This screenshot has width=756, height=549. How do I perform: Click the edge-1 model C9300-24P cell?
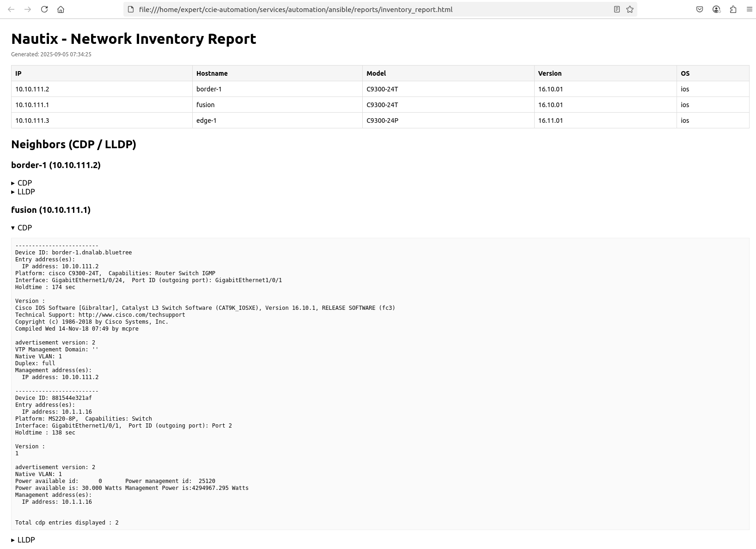click(382, 121)
